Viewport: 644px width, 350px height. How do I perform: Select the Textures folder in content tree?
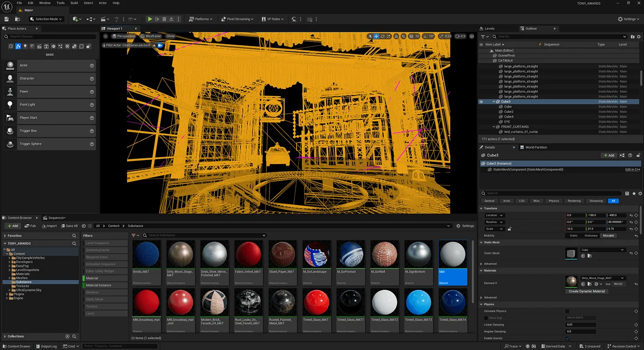23,286
